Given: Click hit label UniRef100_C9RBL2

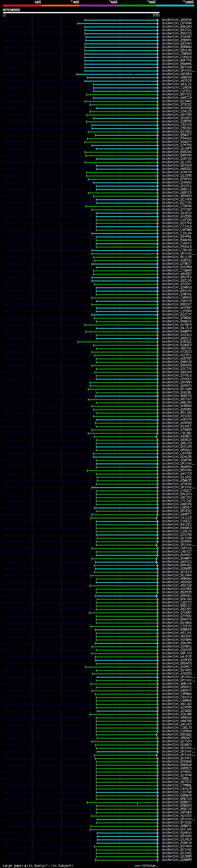Looking at the screenshot, I should (177, 779).
